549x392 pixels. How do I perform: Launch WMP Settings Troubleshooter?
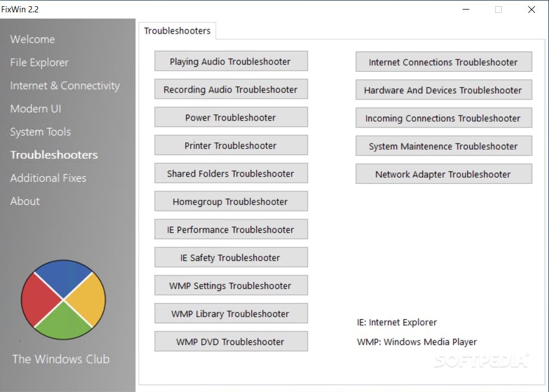coord(231,285)
